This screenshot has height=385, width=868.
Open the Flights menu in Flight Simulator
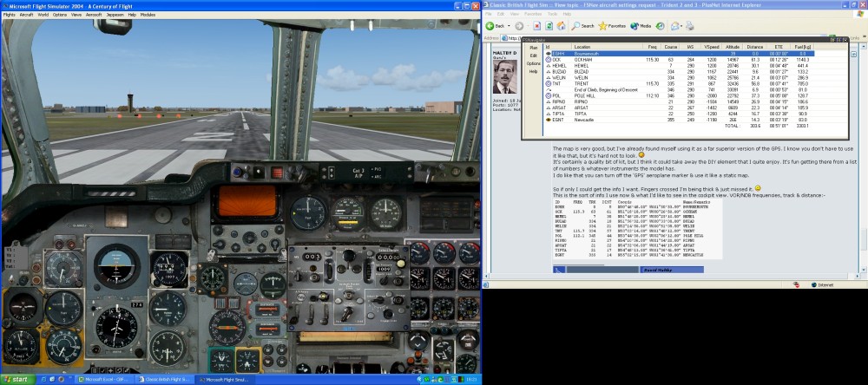point(9,15)
